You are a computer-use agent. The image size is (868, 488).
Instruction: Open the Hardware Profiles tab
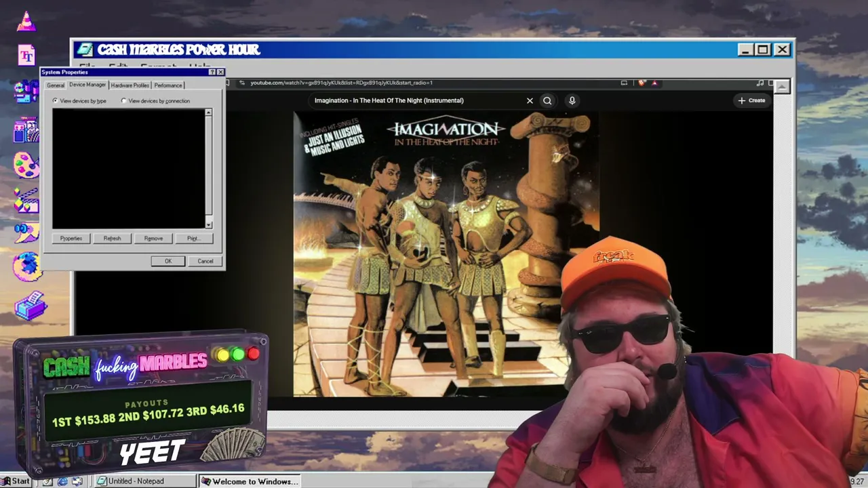[x=130, y=85]
